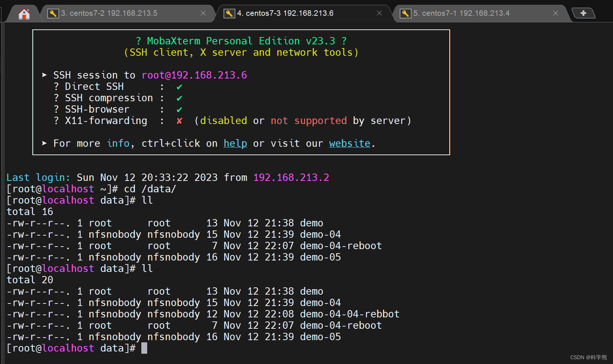Click 'info' word in banner footer
This screenshot has height=364, width=613.
118,143
